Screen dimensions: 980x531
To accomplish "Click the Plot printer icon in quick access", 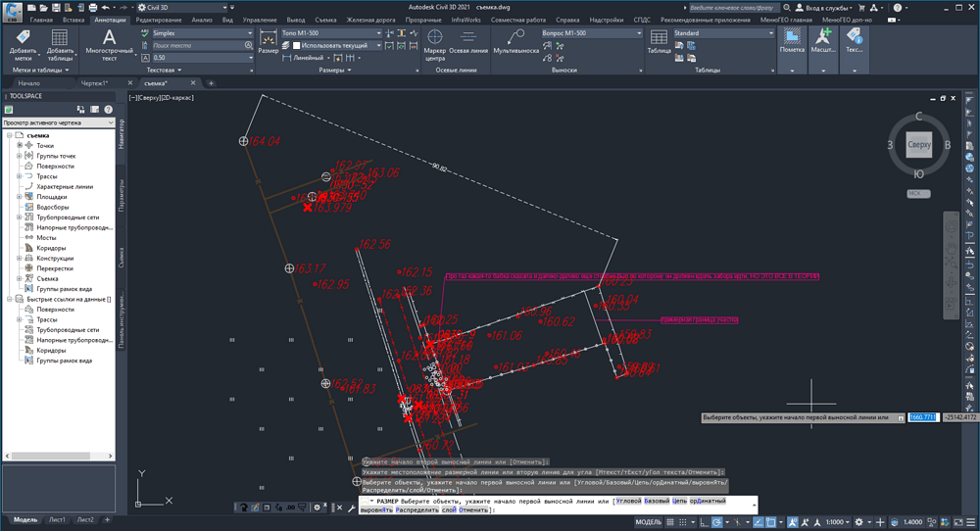I will (93, 8).
